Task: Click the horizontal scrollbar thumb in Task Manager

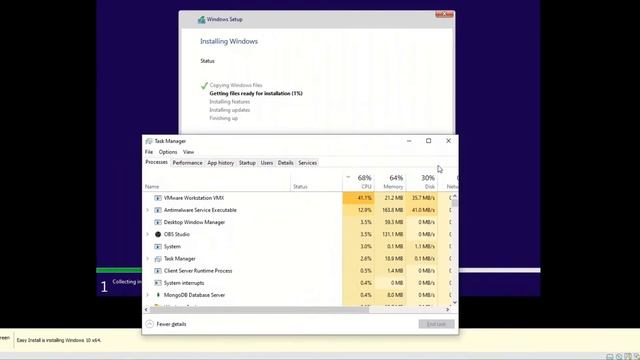Action: [x=259, y=310]
